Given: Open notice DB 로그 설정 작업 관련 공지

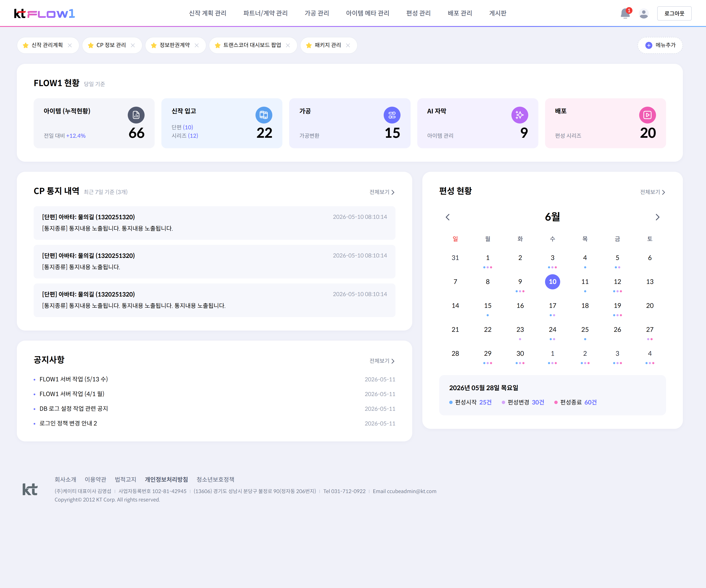Looking at the screenshot, I should (x=74, y=409).
